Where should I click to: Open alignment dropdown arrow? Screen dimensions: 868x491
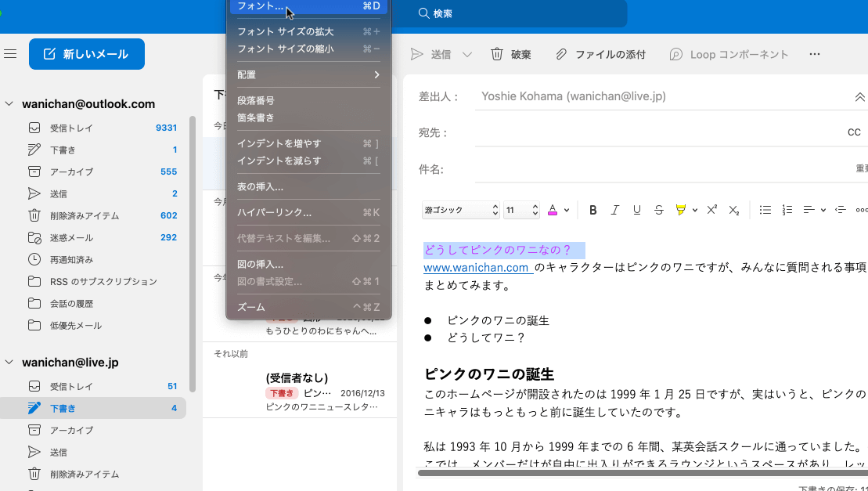click(823, 211)
